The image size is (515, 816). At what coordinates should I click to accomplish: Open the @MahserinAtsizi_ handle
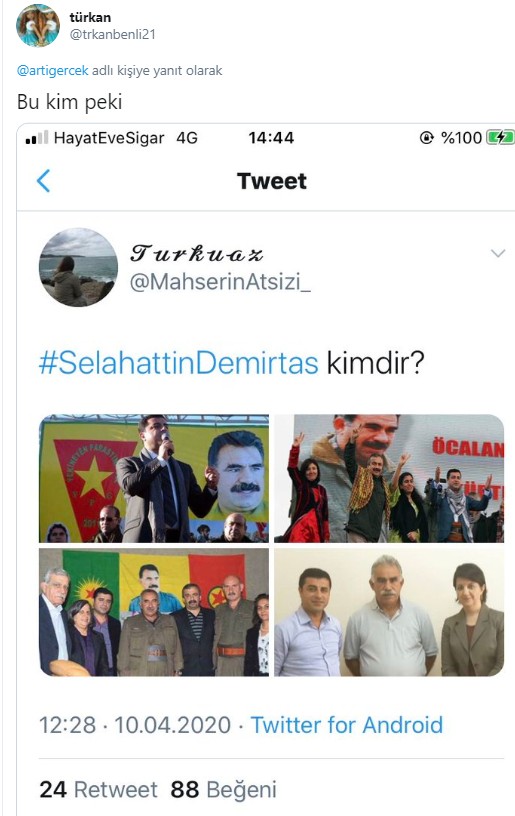[220, 283]
